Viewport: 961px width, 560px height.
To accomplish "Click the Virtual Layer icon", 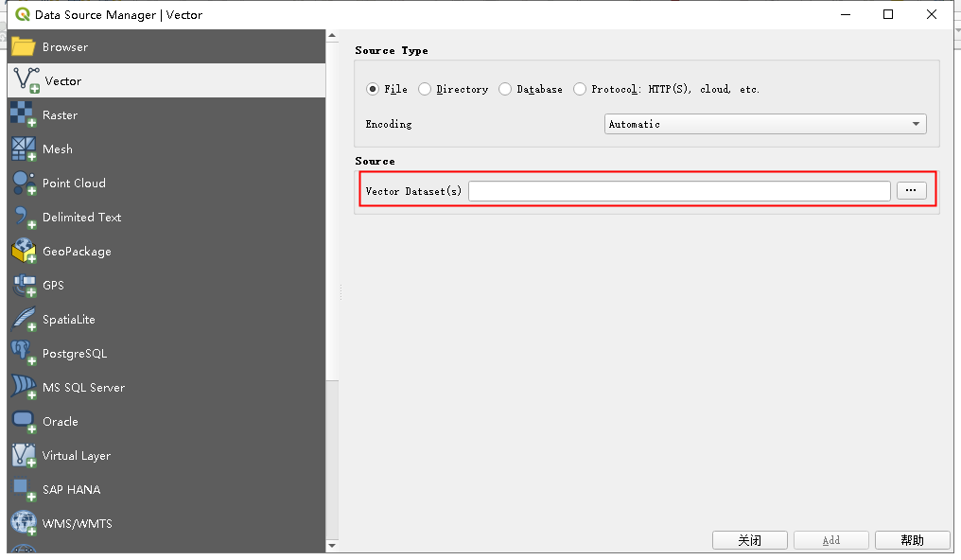I will (x=24, y=456).
